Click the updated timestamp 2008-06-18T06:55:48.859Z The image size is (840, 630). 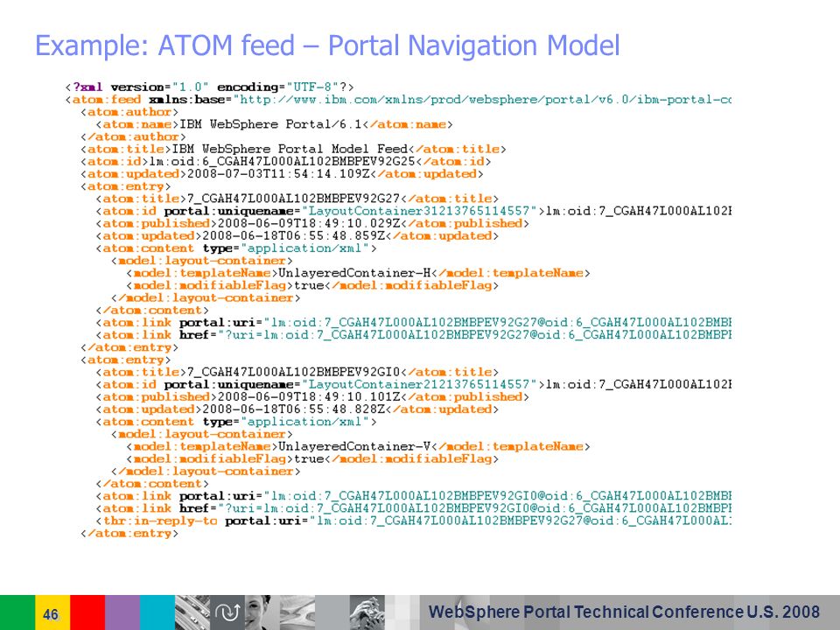(x=294, y=235)
